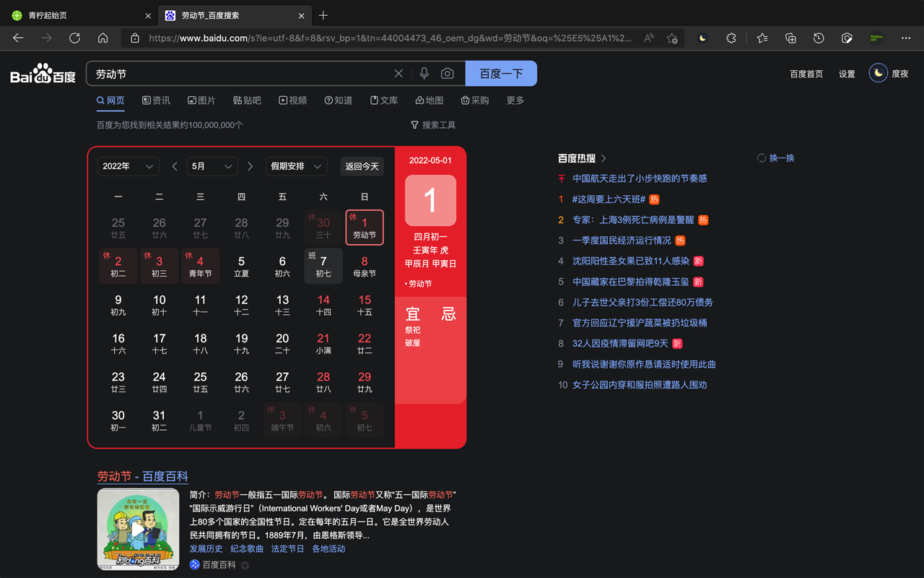Viewport: 924px width, 578px height.
Task: Open 设置 link at top right
Action: coord(847,74)
